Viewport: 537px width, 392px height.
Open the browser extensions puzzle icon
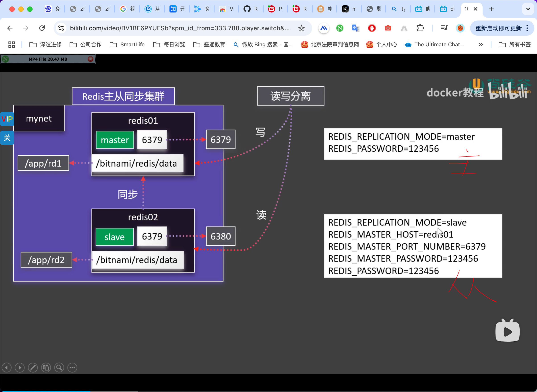[x=420, y=28]
